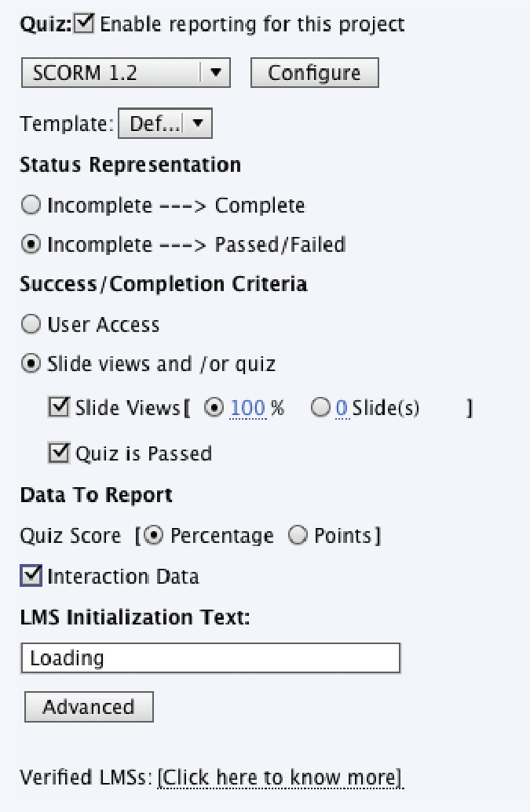Image resolution: width=530 pixels, height=812 pixels.
Task: Click the Configure button
Action: (x=314, y=74)
